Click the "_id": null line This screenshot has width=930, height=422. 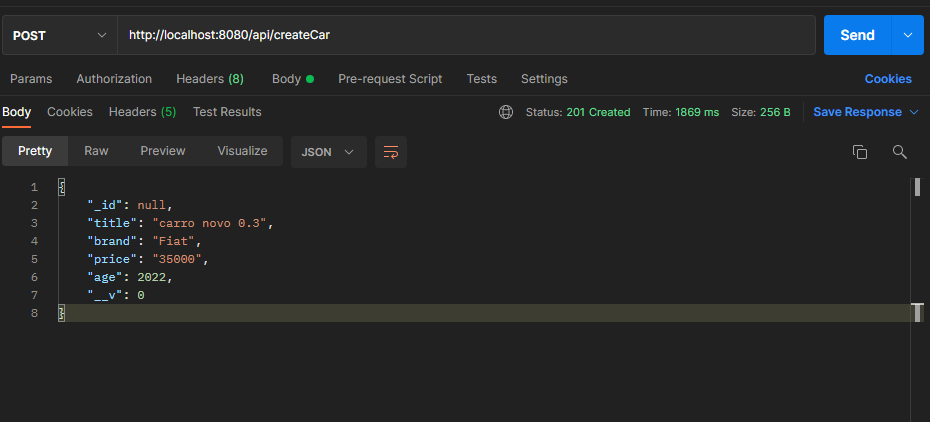[x=130, y=205]
